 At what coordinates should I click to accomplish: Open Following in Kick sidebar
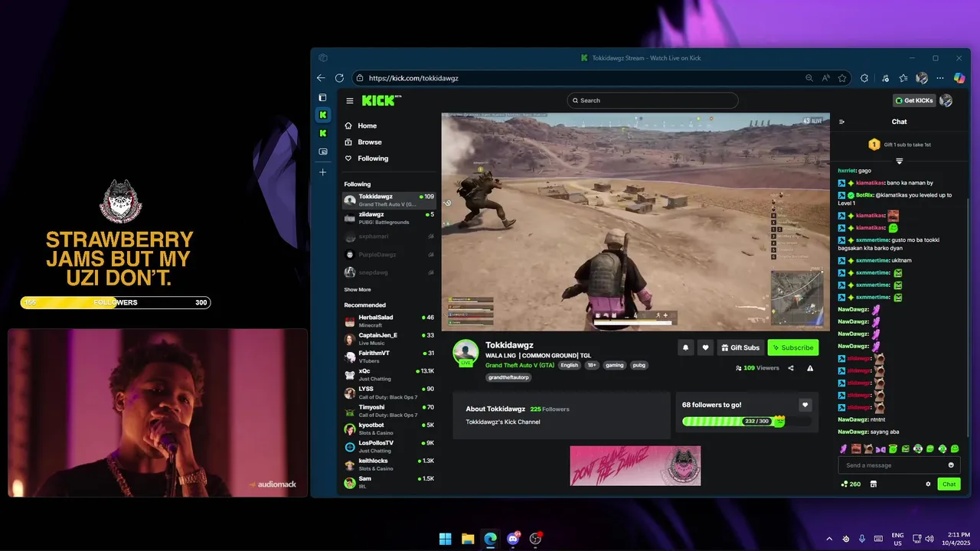pos(367,158)
